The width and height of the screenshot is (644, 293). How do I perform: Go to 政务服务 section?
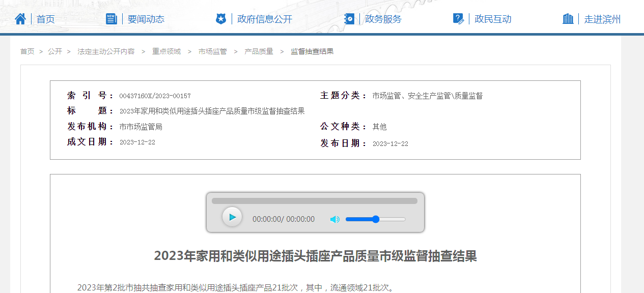(383, 19)
